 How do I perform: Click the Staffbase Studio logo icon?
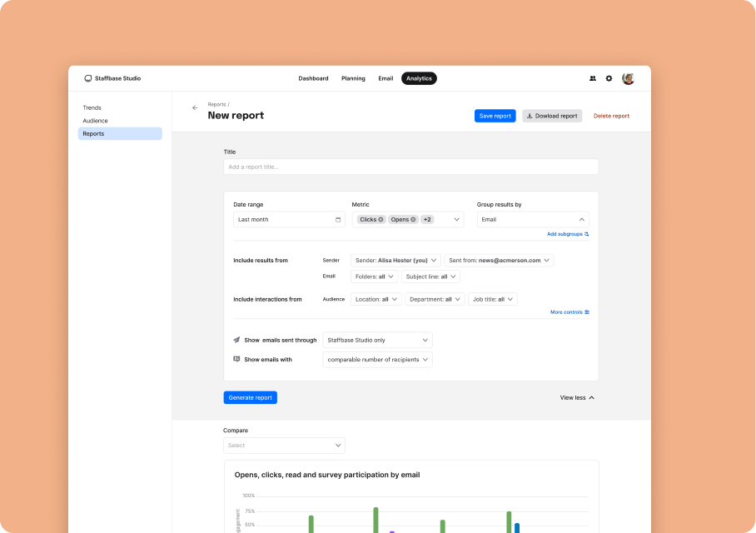tap(87, 78)
